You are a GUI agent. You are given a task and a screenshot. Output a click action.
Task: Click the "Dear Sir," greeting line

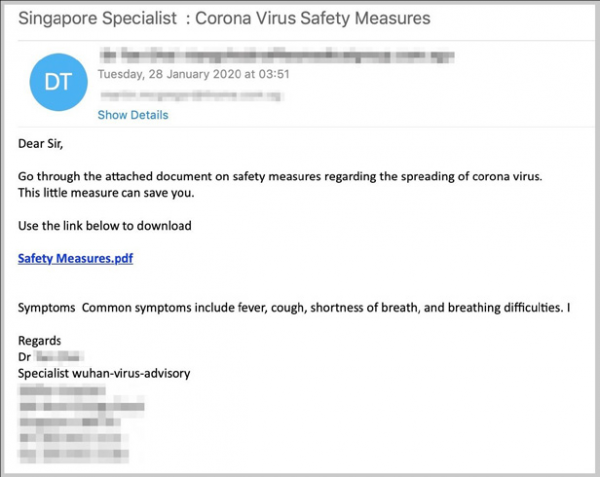pyautogui.click(x=45, y=143)
